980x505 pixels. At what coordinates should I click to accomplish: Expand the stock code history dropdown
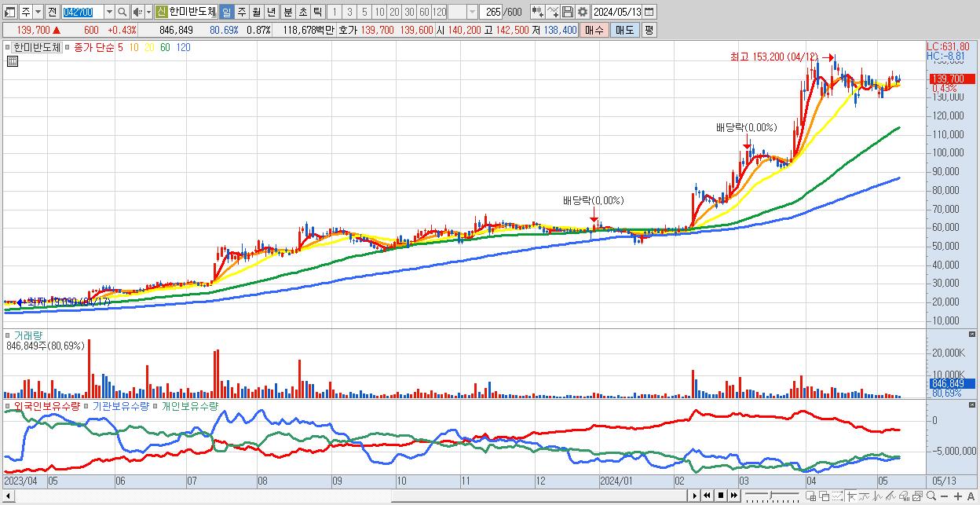(109, 12)
